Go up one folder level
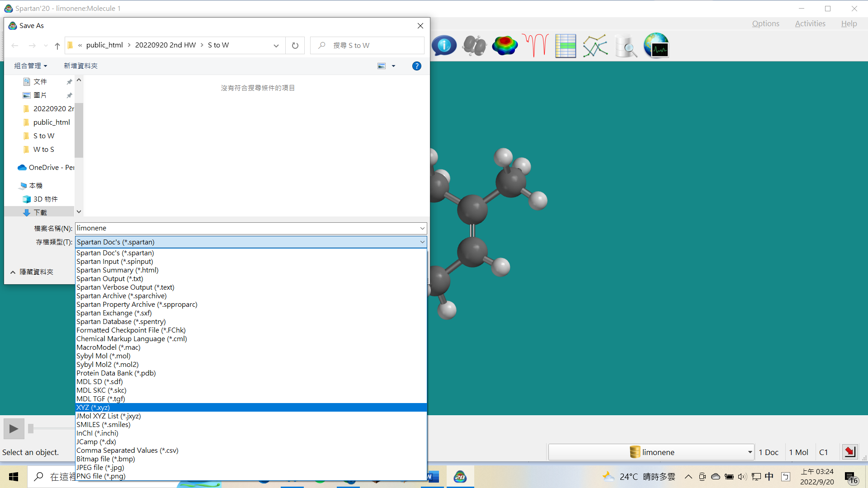Viewport: 868px width, 488px height. click(x=57, y=45)
